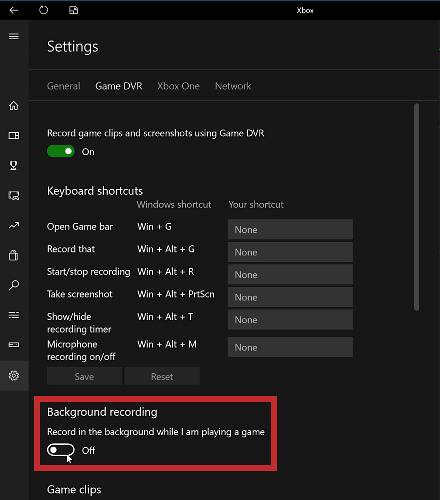Image resolution: width=440 pixels, height=500 pixels.
Task: Open My games sidebar icon
Action: (14, 135)
